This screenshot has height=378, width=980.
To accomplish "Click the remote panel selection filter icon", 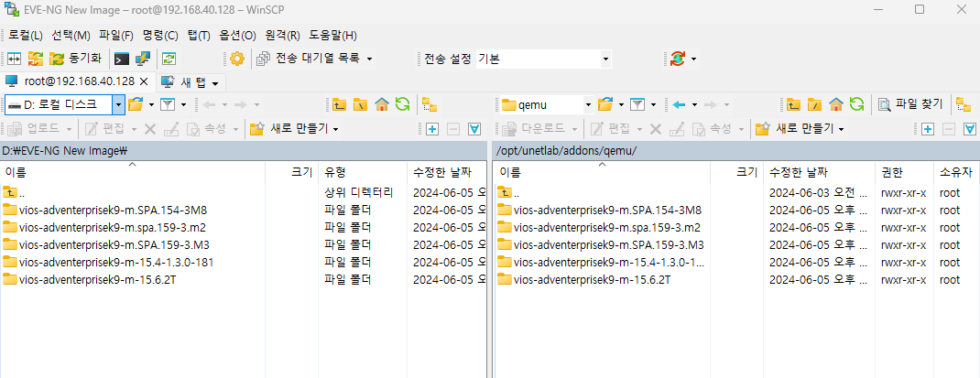I will point(970,129).
